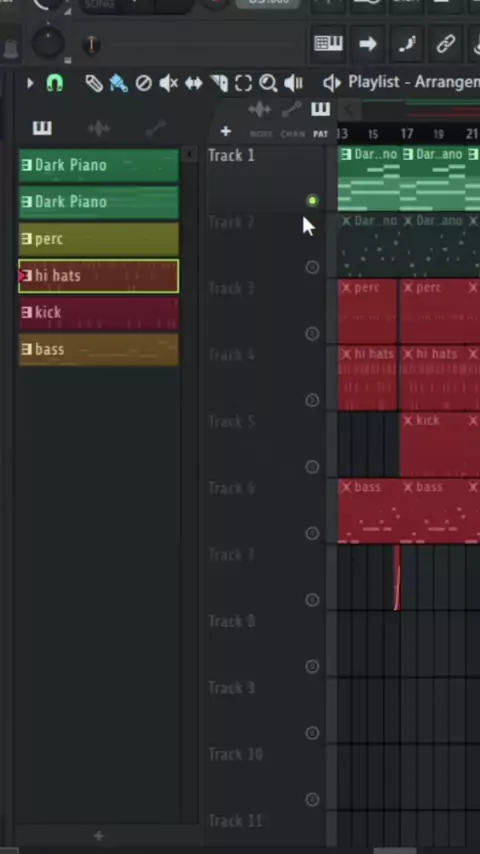Open the Dar..no clip menu on Track 1
The image size is (480, 854).
coord(346,155)
